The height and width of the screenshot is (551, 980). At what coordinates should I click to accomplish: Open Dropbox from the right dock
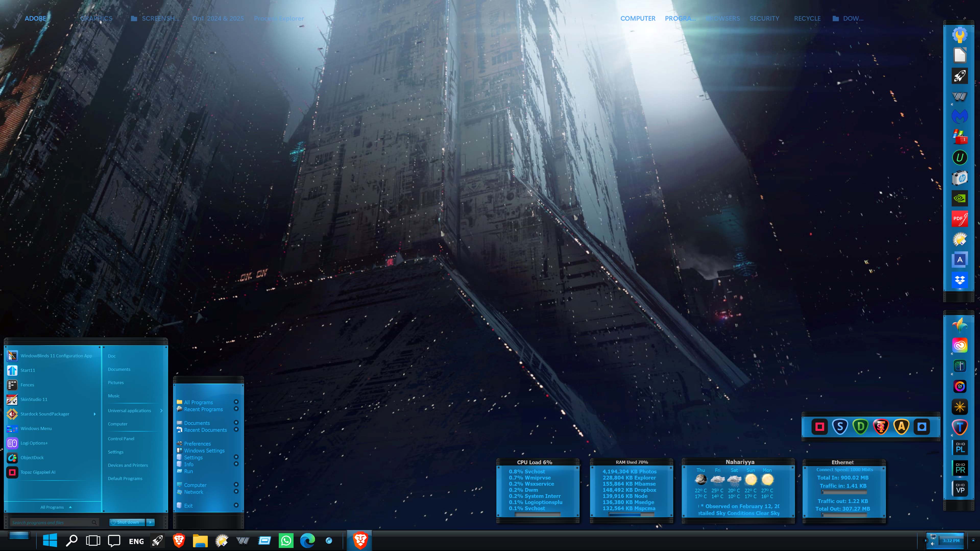[960, 280]
